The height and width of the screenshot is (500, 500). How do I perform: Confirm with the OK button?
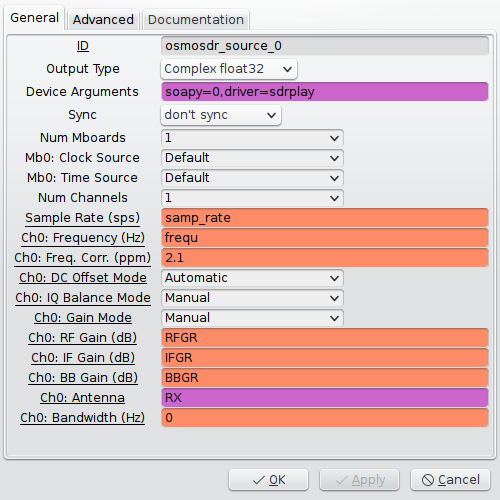[269, 480]
